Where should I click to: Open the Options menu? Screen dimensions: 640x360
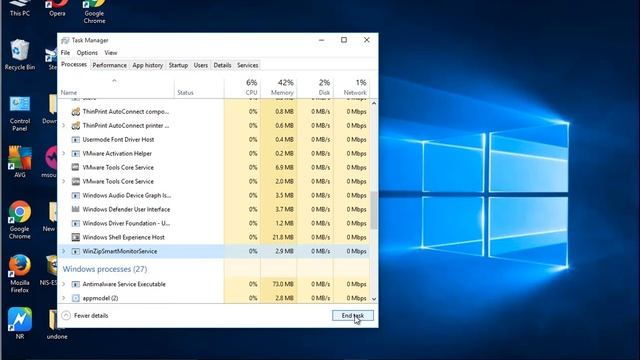coord(87,53)
